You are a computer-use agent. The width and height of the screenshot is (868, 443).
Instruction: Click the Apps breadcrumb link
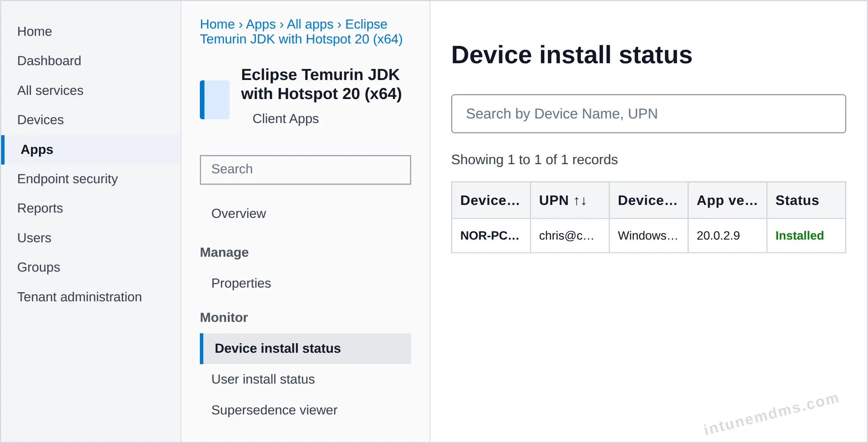261,24
